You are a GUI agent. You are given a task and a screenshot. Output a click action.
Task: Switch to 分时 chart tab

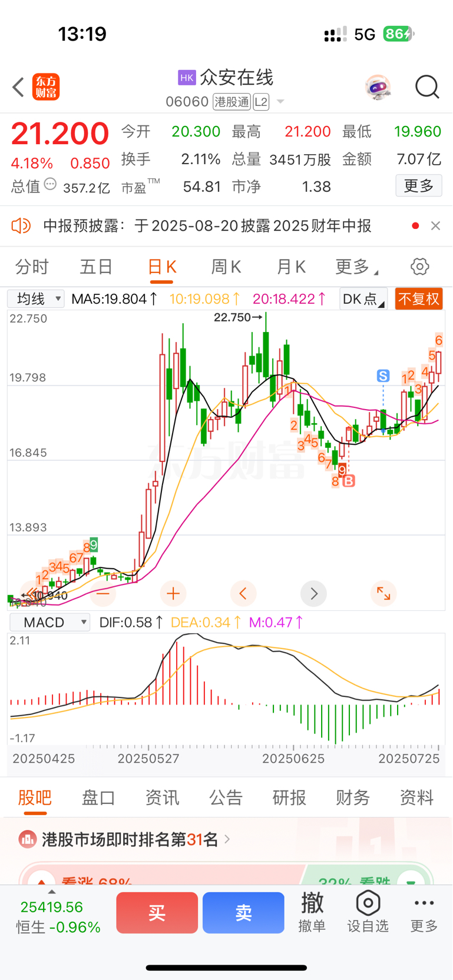tap(32, 267)
